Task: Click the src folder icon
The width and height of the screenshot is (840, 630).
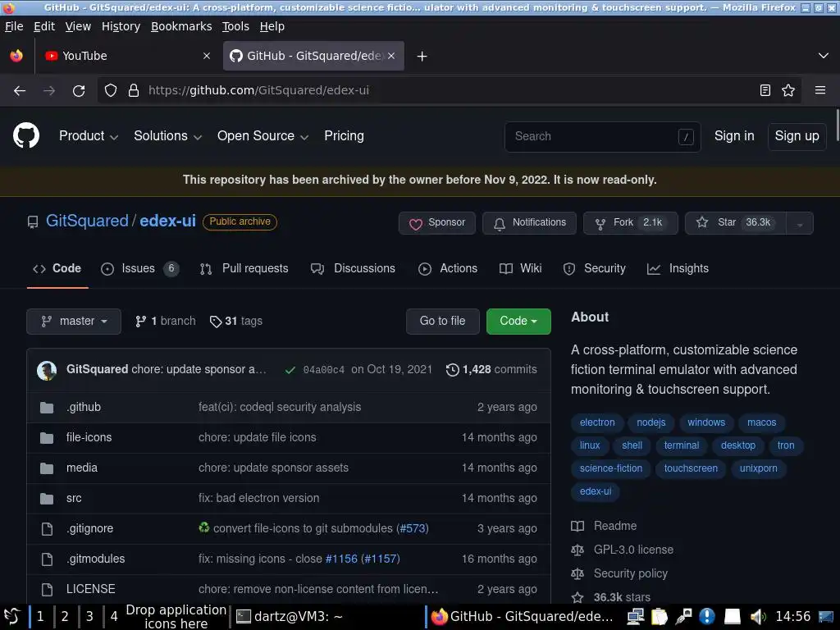Action: point(47,498)
